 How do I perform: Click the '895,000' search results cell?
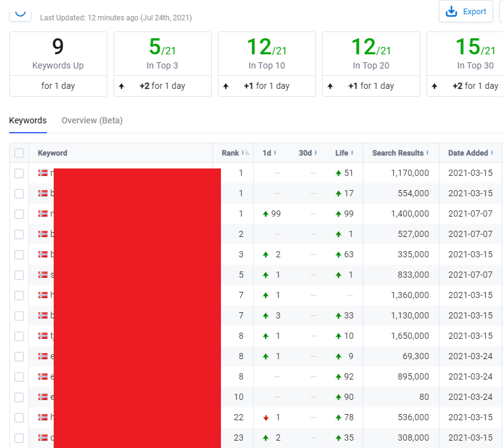point(413,377)
